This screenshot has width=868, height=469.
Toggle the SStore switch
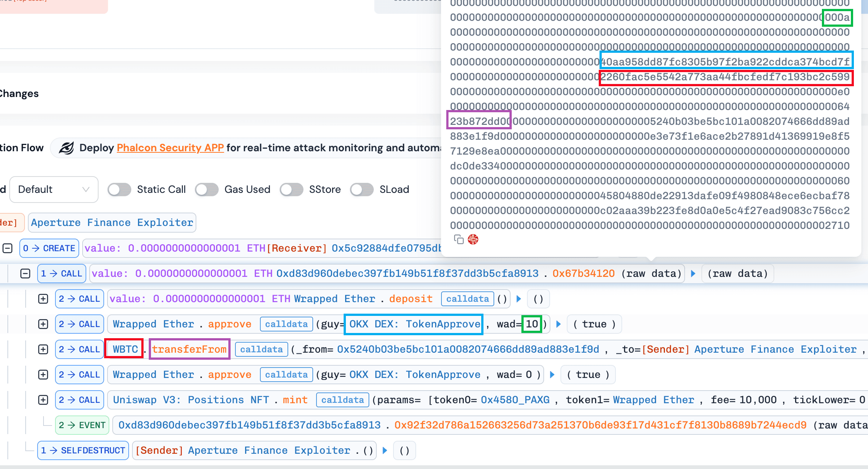tap(292, 190)
